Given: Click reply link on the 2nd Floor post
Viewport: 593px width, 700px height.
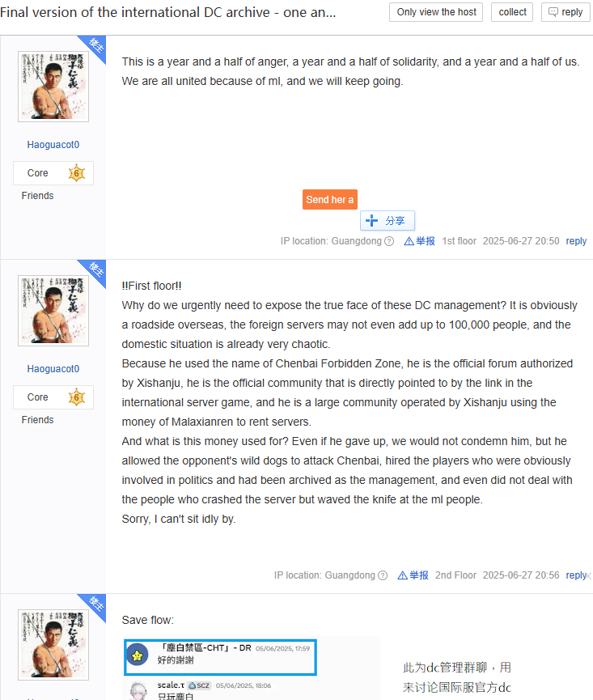Looking at the screenshot, I should tap(575, 575).
